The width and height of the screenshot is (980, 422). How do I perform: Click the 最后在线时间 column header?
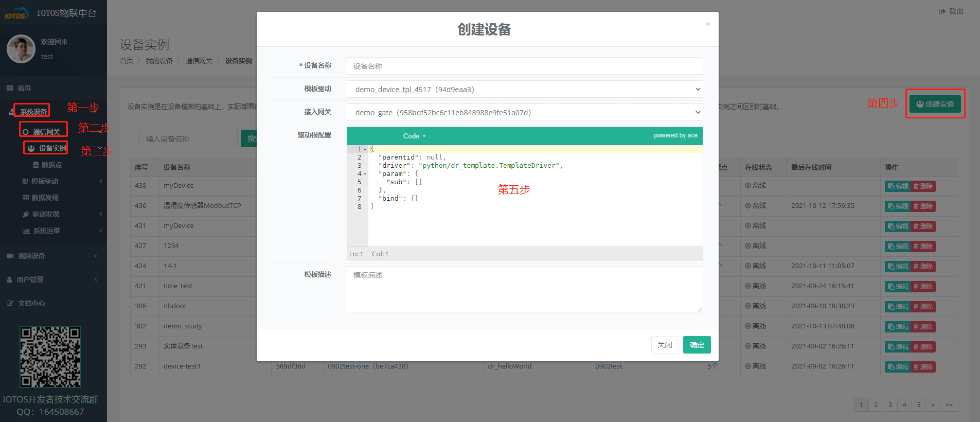click(x=811, y=167)
